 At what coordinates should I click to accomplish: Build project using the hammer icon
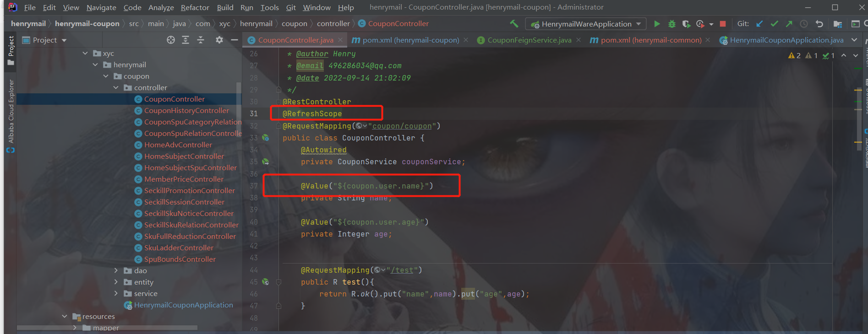[x=514, y=24]
